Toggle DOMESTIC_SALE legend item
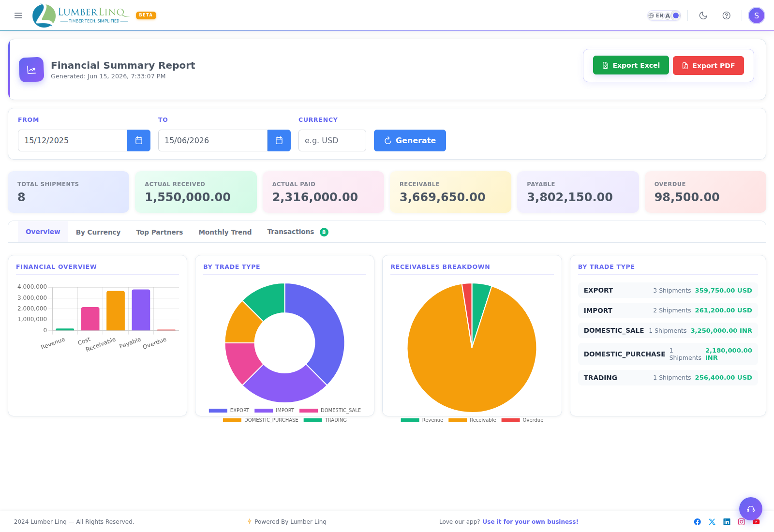The width and height of the screenshot is (774, 532). click(x=330, y=410)
